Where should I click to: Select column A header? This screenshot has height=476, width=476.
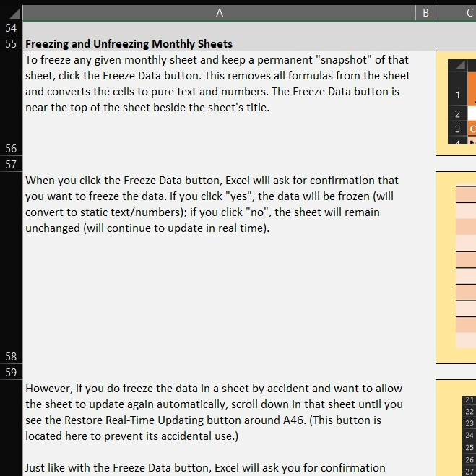pos(219,12)
